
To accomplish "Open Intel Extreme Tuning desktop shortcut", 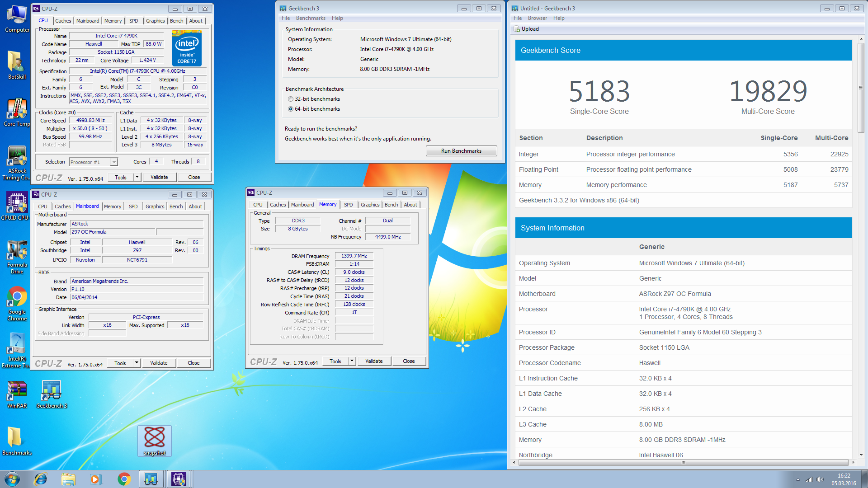I will [16, 351].
